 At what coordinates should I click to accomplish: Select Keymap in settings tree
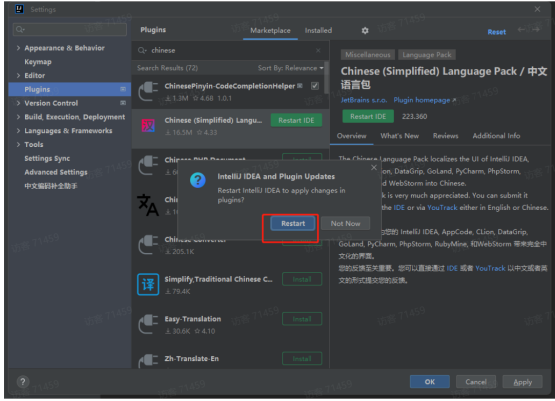[x=38, y=62]
